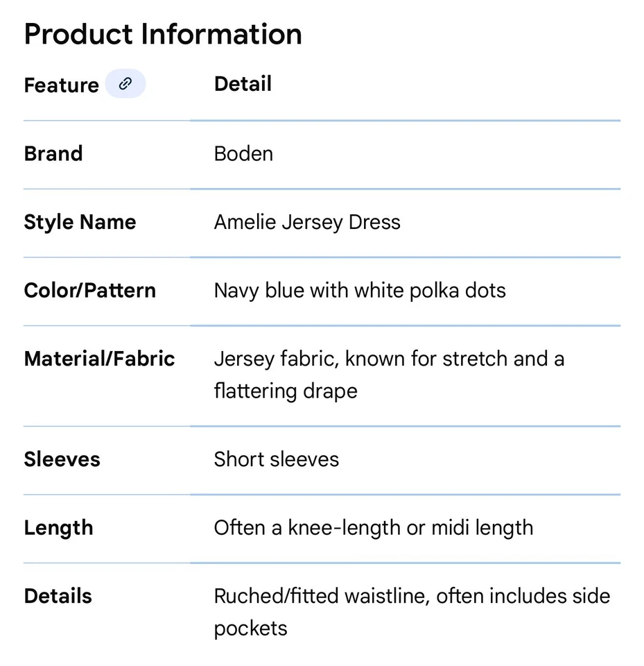This screenshot has width=644, height=666.
Task: Select the Sleeves row label
Action: (62, 459)
